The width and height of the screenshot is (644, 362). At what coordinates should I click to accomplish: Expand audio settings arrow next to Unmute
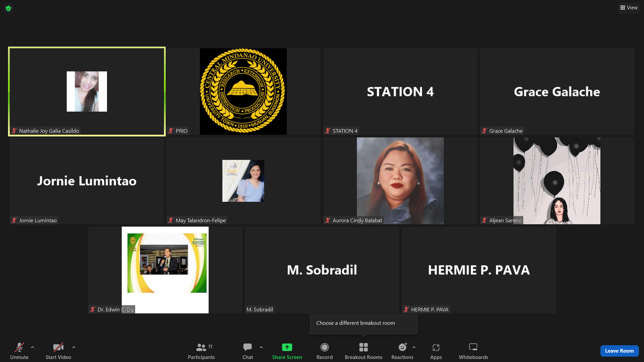33,347
